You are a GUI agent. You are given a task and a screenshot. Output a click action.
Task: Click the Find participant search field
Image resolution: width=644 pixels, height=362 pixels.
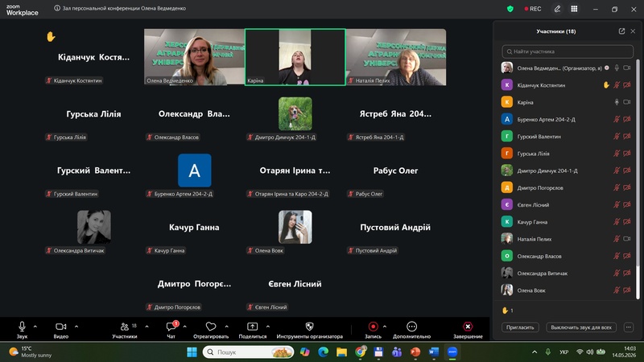[x=568, y=51]
